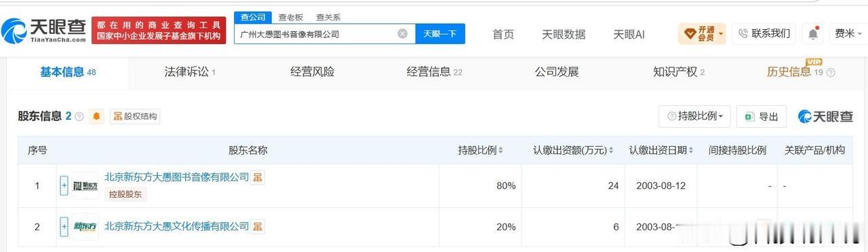The width and height of the screenshot is (868, 252).
Task: Open the 基本信息 tab
Action: pyautogui.click(x=68, y=72)
